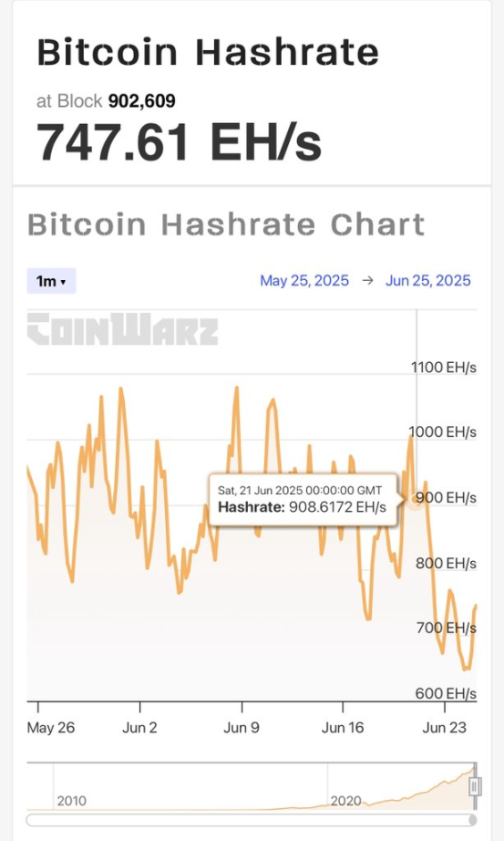Open the 1m time range dropdown
This screenshot has height=841, width=504.
[51, 281]
